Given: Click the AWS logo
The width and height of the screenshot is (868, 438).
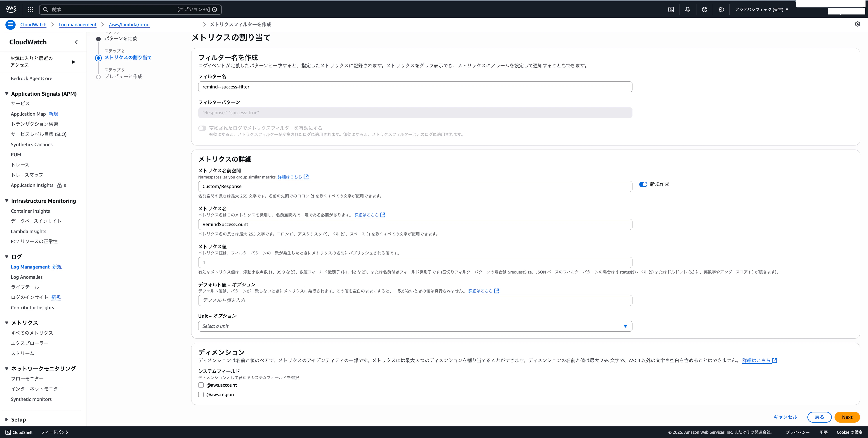Looking at the screenshot, I should (x=11, y=9).
